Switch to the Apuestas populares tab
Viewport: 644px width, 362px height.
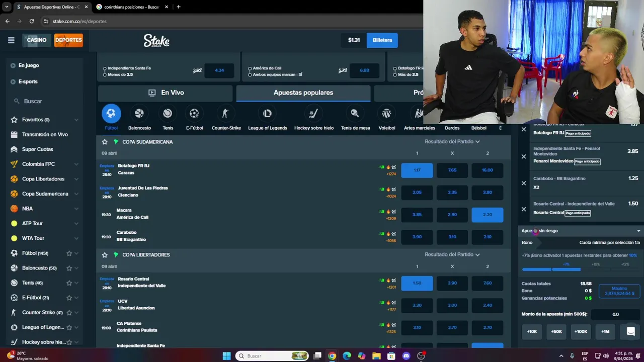pyautogui.click(x=303, y=93)
